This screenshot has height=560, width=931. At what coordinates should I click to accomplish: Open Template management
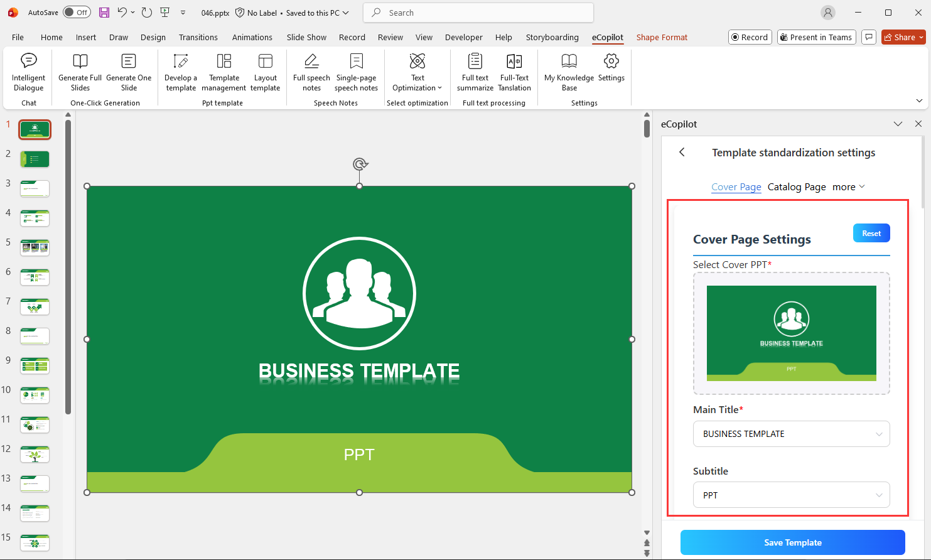(x=223, y=72)
